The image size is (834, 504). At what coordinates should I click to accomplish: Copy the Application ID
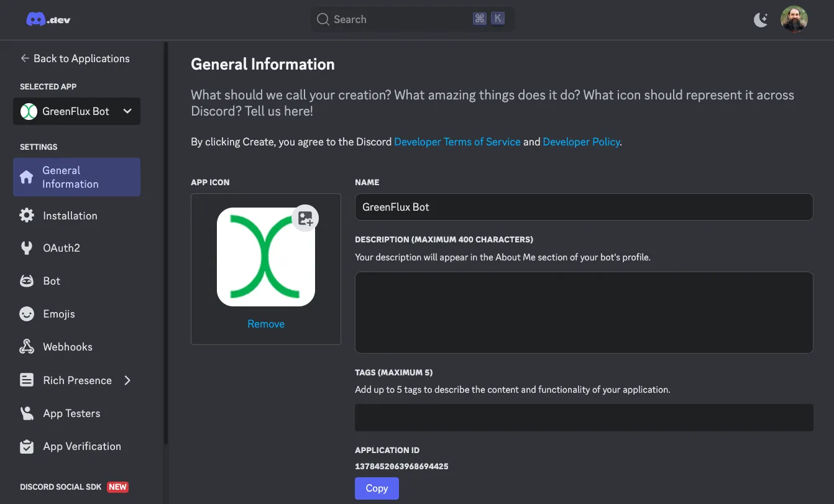(377, 488)
